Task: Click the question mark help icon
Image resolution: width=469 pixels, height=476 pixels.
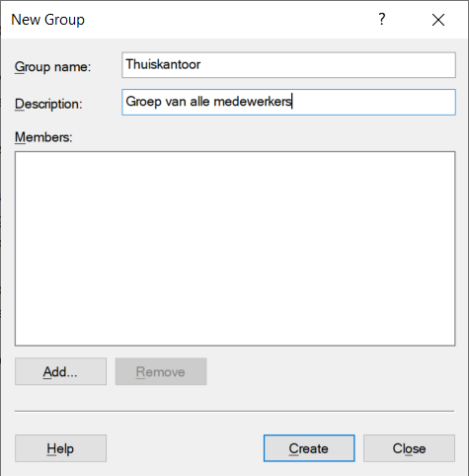Action: pyautogui.click(x=382, y=20)
